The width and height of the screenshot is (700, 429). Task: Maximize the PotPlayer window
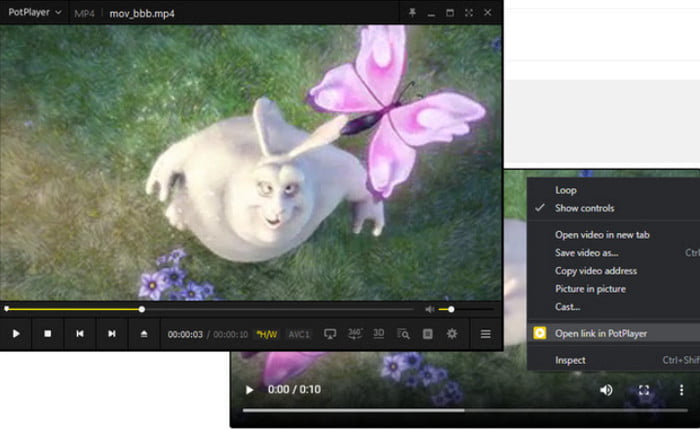(450, 12)
